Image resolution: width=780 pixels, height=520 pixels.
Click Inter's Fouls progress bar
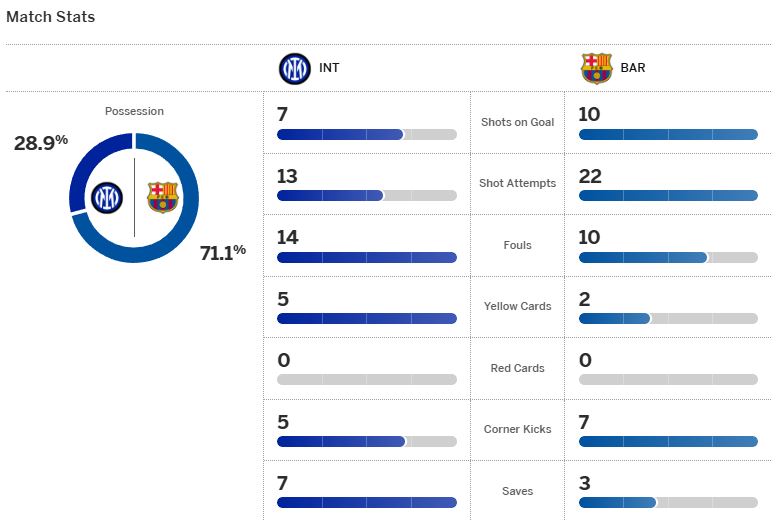[x=367, y=257]
